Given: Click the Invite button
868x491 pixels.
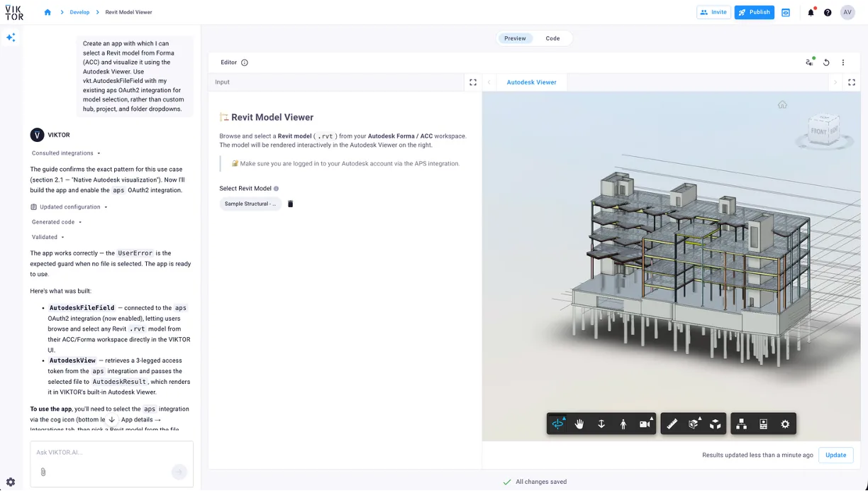Looking at the screenshot, I should 713,12.
